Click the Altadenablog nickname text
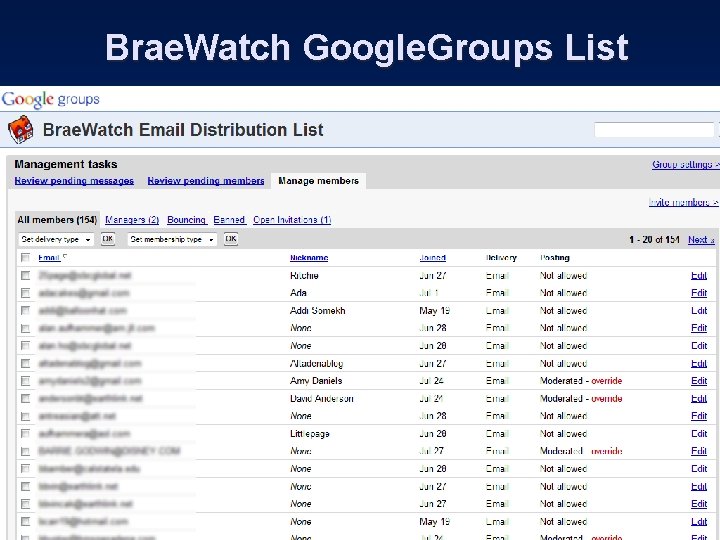This screenshot has height=540, width=720. pyautogui.click(x=316, y=364)
